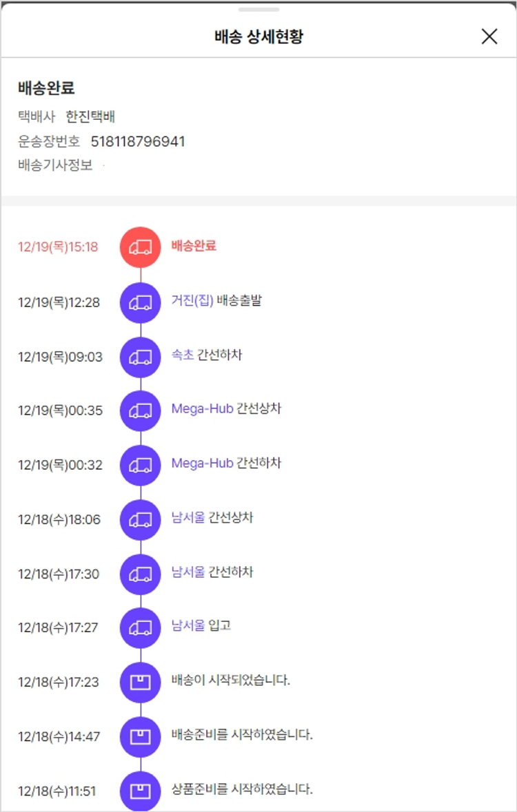Image resolution: width=517 pixels, height=812 pixels.
Task: Click truck icon for Mega-Hub 간선상차
Action: pos(141,411)
